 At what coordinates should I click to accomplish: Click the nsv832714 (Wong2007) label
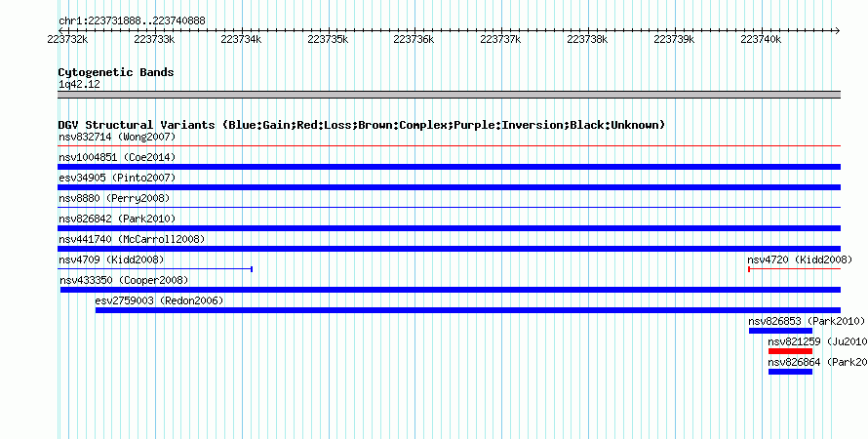click(117, 137)
